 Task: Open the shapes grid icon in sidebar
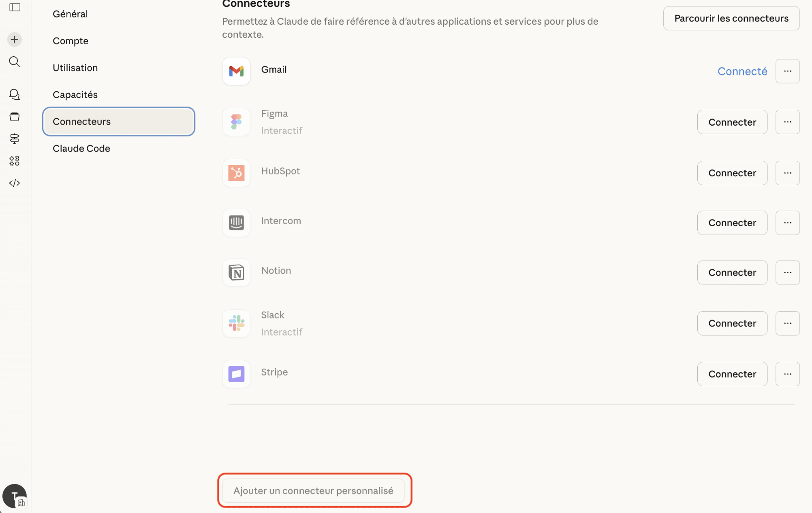(15, 161)
